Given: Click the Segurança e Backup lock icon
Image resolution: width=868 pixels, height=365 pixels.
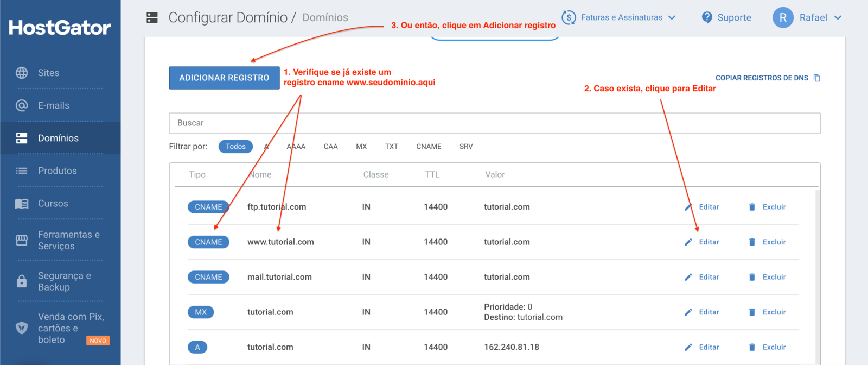Looking at the screenshot, I should (x=22, y=281).
